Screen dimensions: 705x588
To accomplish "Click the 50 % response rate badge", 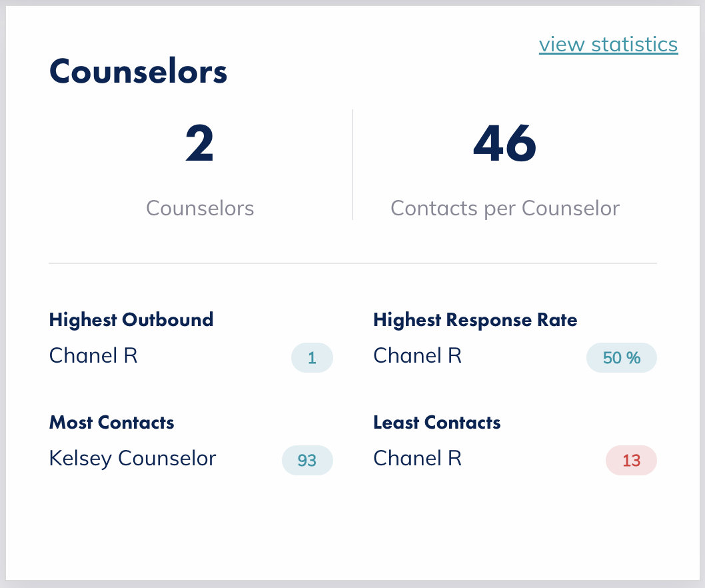I will 621,358.
